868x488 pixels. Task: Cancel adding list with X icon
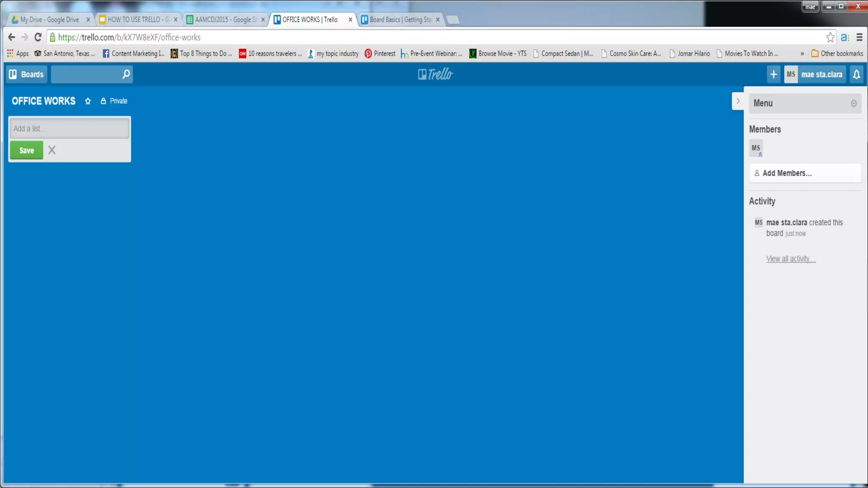pyautogui.click(x=52, y=150)
